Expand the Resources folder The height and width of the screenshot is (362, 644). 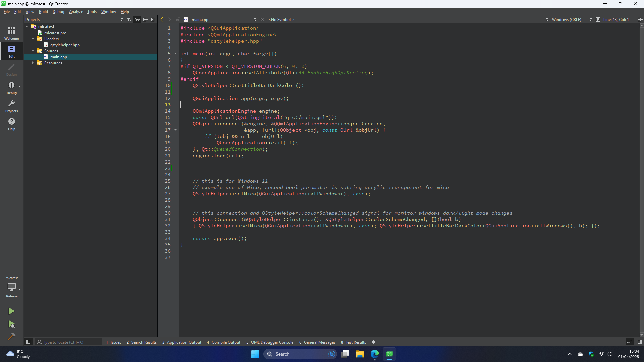33,63
